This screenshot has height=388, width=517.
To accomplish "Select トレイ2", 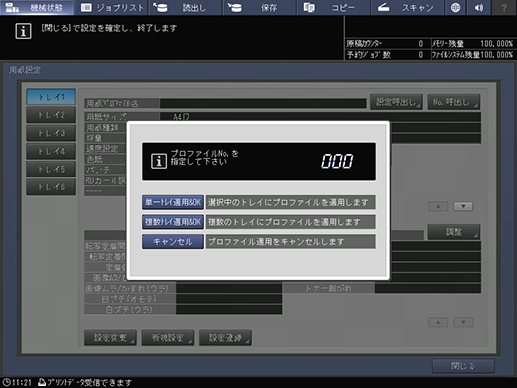I will coord(51,115).
